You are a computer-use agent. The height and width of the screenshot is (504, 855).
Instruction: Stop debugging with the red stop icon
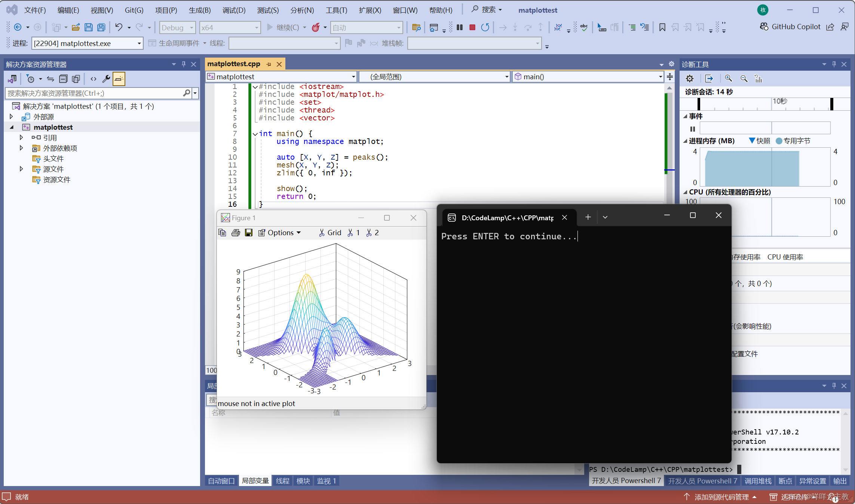click(472, 27)
